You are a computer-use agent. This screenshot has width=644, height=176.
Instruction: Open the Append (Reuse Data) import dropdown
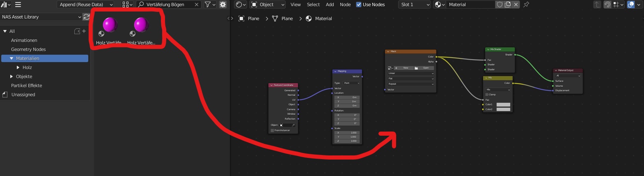[x=86, y=5]
